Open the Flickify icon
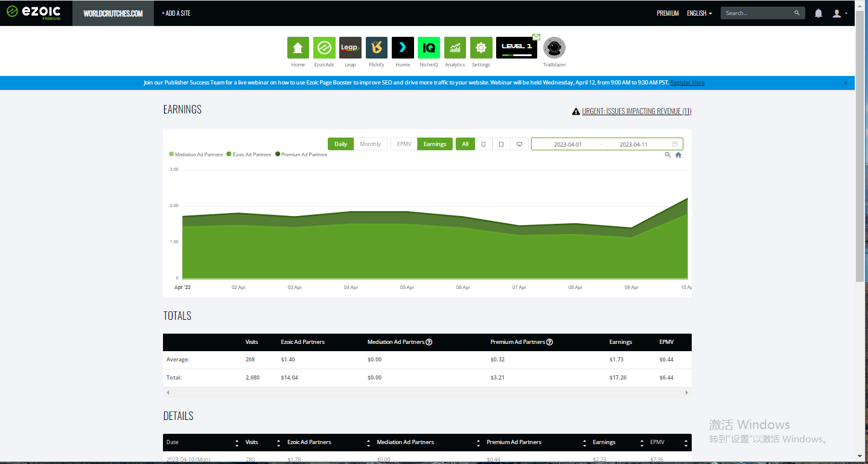This screenshot has width=868, height=464. 377,48
